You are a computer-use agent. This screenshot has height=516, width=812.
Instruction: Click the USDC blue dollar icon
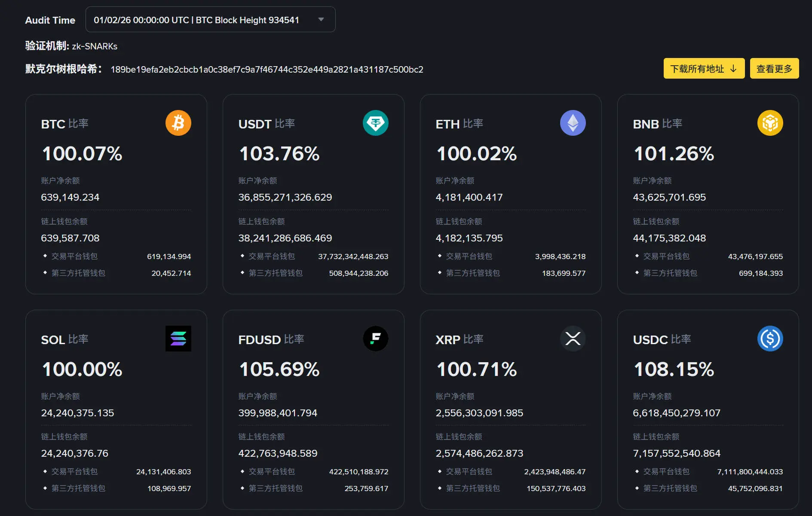pos(770,339)
